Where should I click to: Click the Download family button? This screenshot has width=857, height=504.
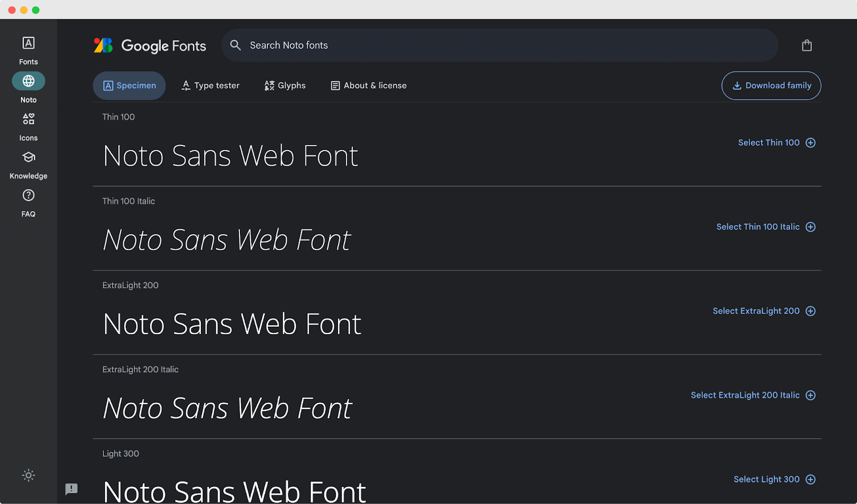click(771, 85)
